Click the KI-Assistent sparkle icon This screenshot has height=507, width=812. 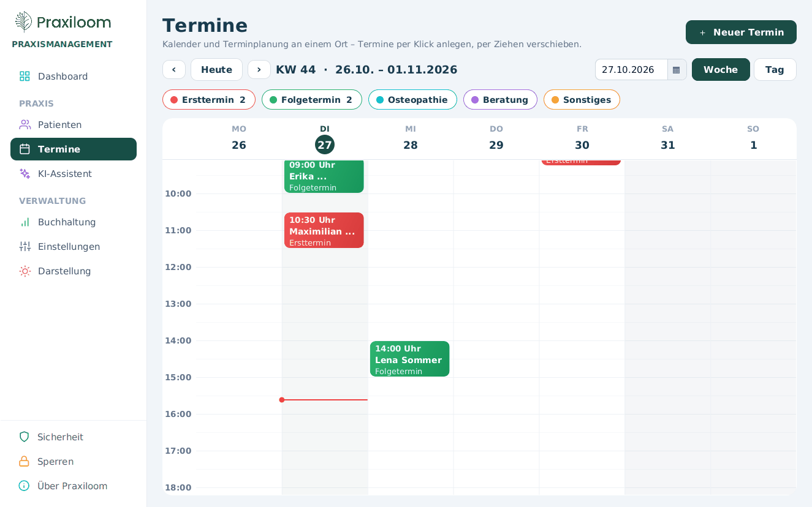click(x=25, y=173)
